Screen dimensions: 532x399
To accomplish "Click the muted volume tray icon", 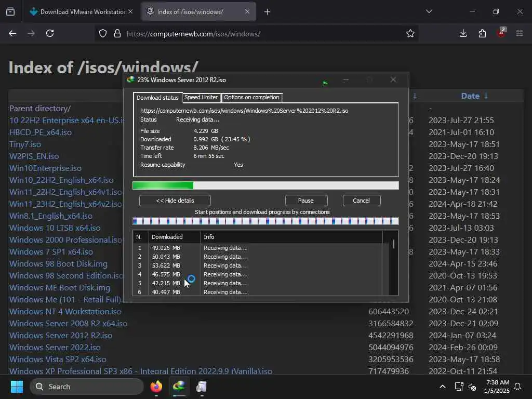I will pyautogui.click(x=472, y=387).
